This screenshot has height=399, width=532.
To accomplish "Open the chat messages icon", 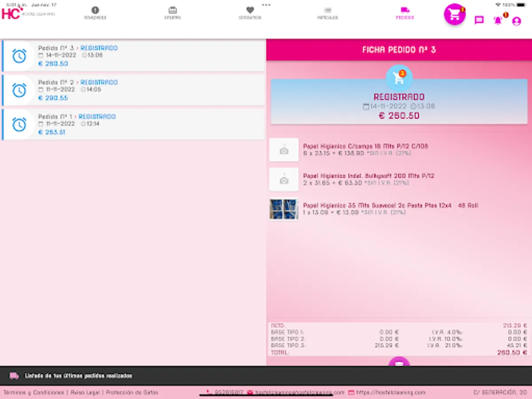I will [479, 20].
